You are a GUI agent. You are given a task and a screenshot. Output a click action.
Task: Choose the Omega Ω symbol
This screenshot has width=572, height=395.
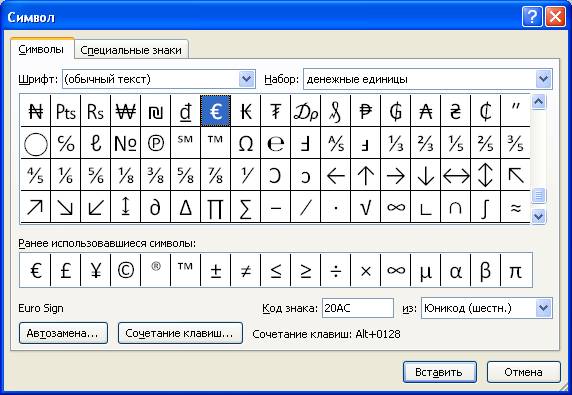246,143
